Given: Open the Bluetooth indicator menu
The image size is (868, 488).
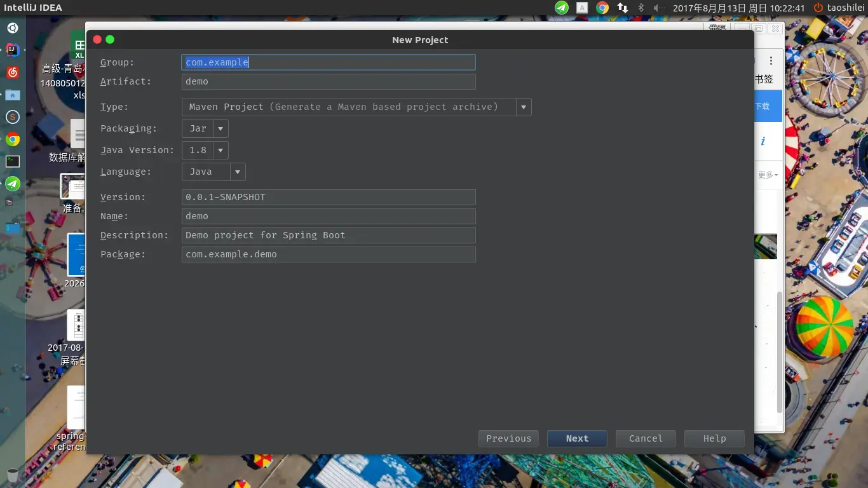Looking at the screenshot, I should tap(641, 8).
